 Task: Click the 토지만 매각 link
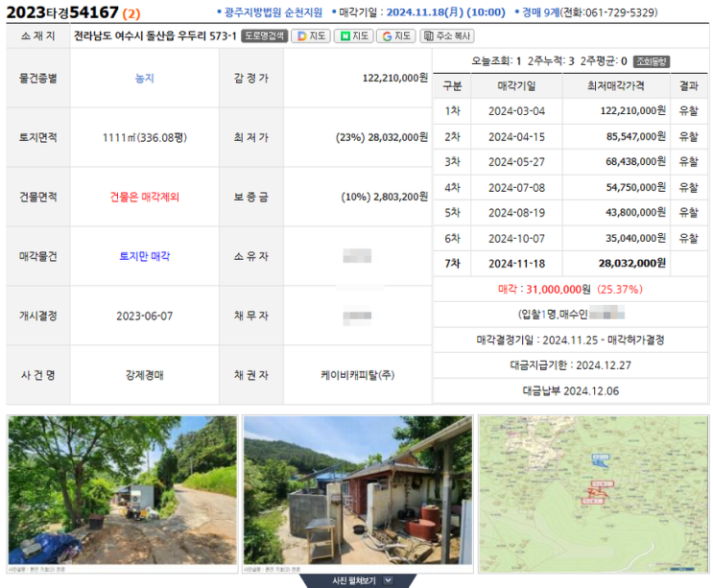(145, 256)
